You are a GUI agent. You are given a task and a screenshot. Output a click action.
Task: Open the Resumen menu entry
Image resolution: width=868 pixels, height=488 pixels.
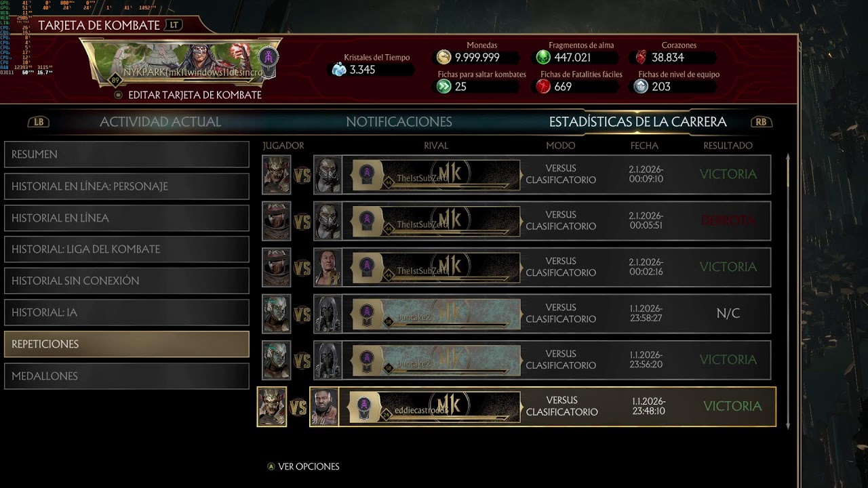(127, 155)
